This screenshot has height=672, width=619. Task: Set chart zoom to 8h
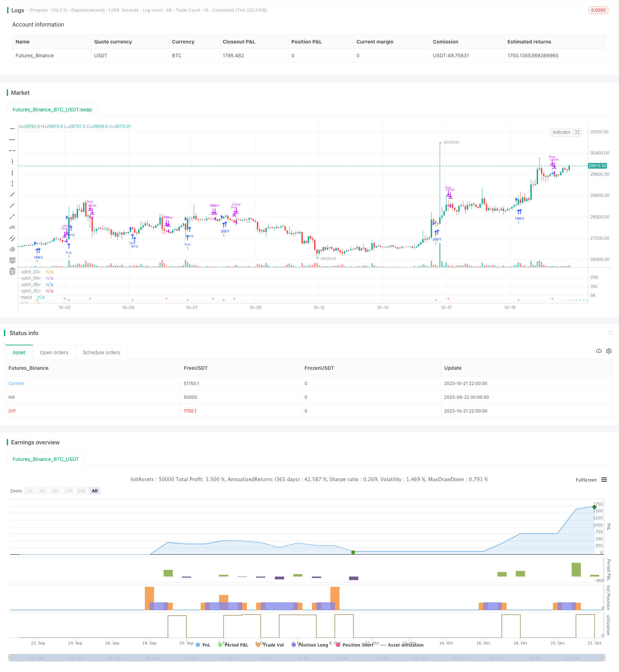click(x=55, y=491)
